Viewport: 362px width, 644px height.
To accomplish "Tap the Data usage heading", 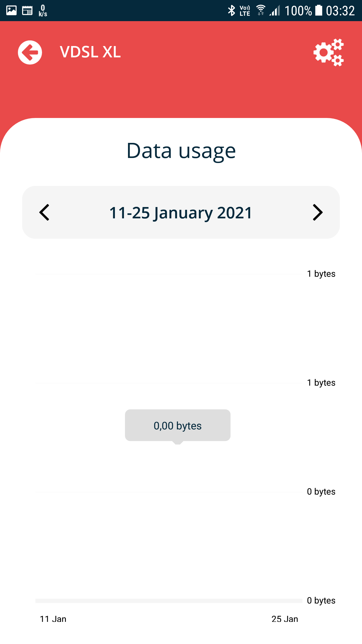I will pos(181,151).
